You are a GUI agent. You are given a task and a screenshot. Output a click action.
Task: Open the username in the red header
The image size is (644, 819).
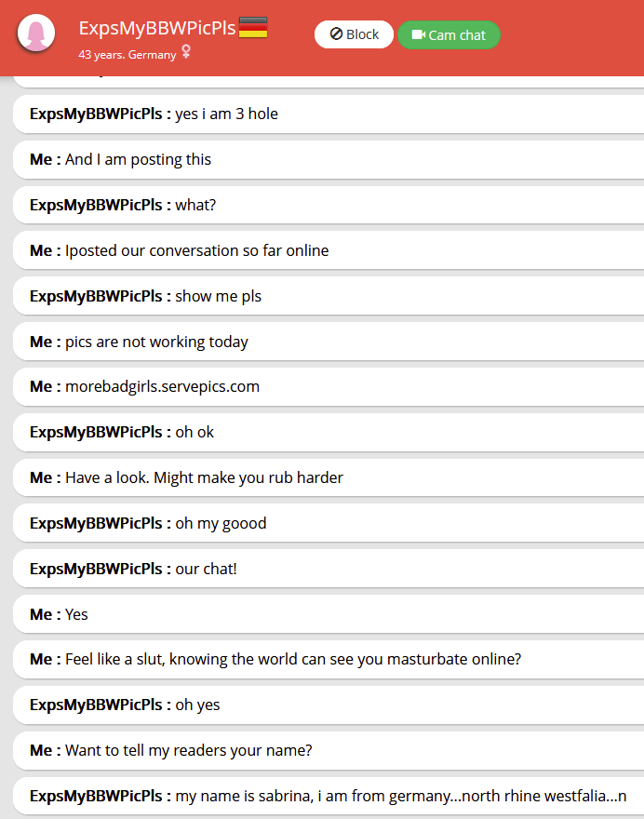[x=156, y=28]
